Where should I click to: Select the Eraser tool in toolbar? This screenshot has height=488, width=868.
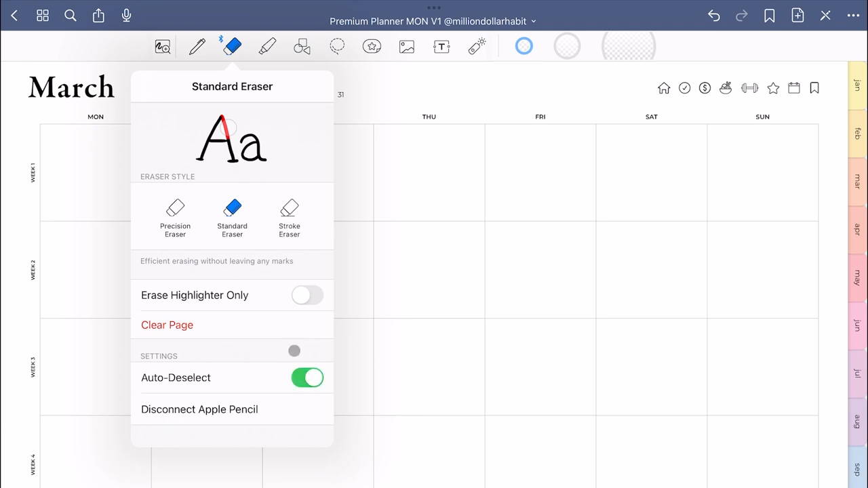pyautogui.click(x=232, y=46)
